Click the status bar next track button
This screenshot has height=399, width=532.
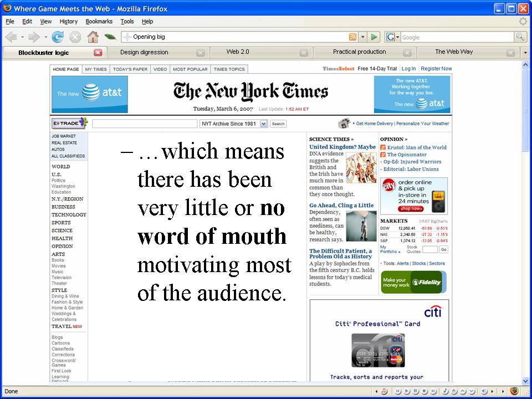pos(433,391)
